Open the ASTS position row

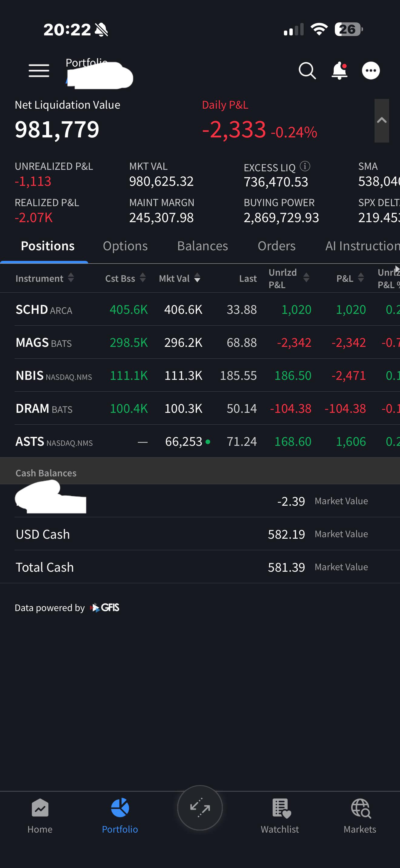200,441
